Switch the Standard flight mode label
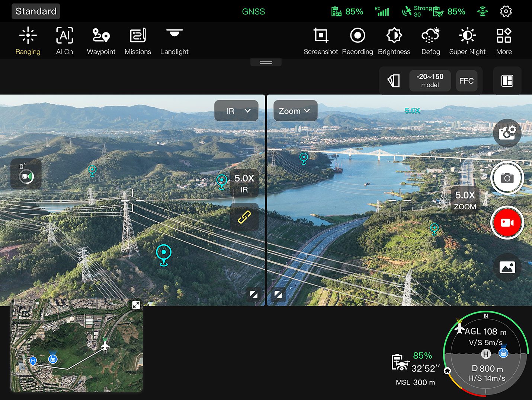Image resolution: width=532 pixels, height=400 pixels. click(36, 11)
